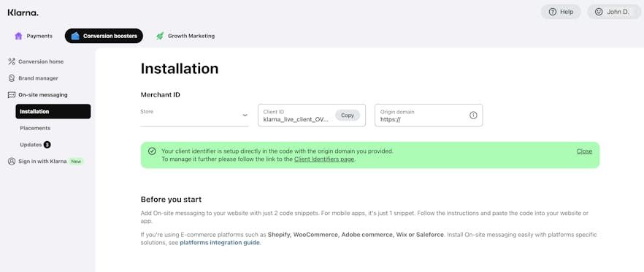This screenshot has height=272, width=644.
Task: Open the Growth Marketing tab
Action: (x=185, y=36)
